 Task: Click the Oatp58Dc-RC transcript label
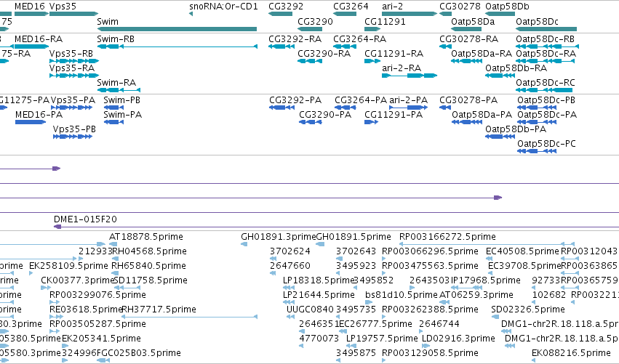point(546,83)
